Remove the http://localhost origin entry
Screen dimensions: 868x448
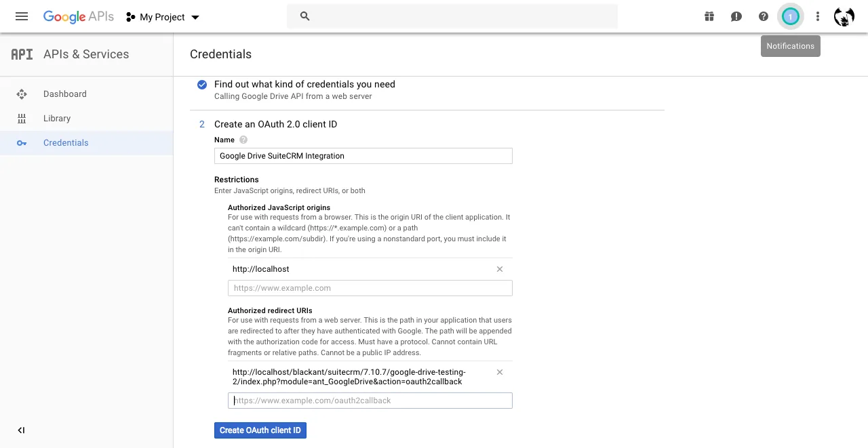tap(500, 269)
